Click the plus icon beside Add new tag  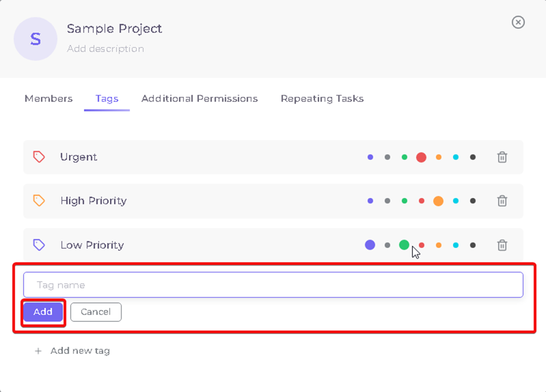(38, 351)
